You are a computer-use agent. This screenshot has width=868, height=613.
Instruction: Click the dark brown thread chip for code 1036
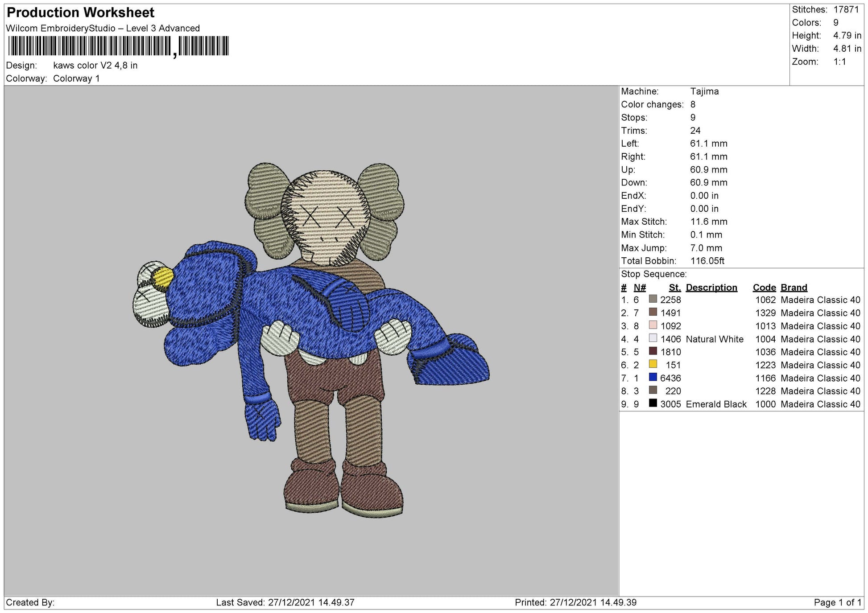coord(653,352)
